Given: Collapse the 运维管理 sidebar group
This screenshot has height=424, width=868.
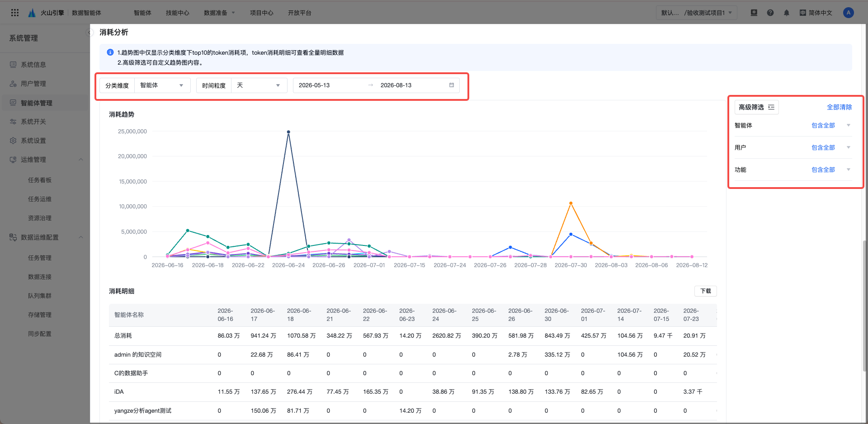Looking at the screenshot, I should point(81,160).
